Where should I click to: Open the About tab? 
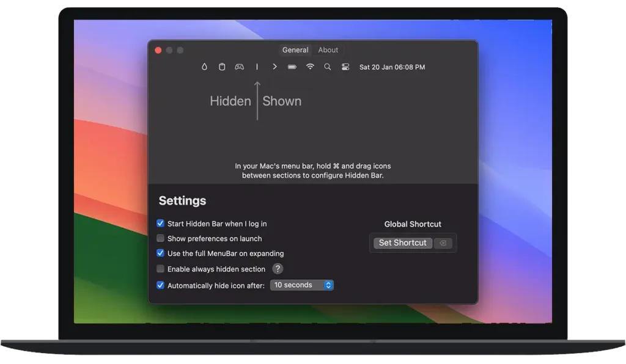point(328,50)
